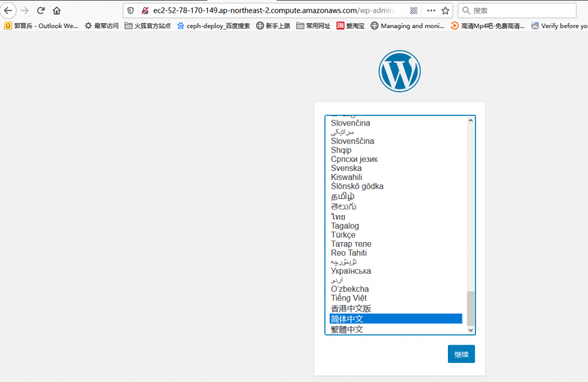Select Српски језик in the language list
The width and height of the screenshot is (588, 382).
pos(396,159)
